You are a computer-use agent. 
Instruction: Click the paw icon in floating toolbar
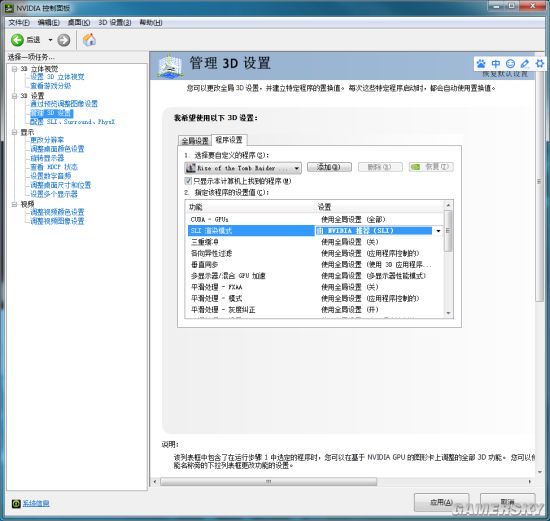click(x=481, y=64)
